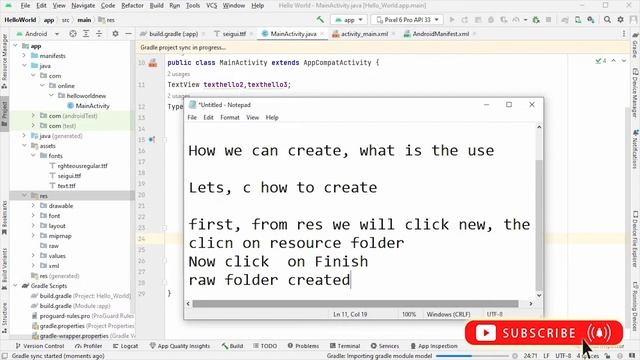Expand the mipmap folder

(33, 236)
